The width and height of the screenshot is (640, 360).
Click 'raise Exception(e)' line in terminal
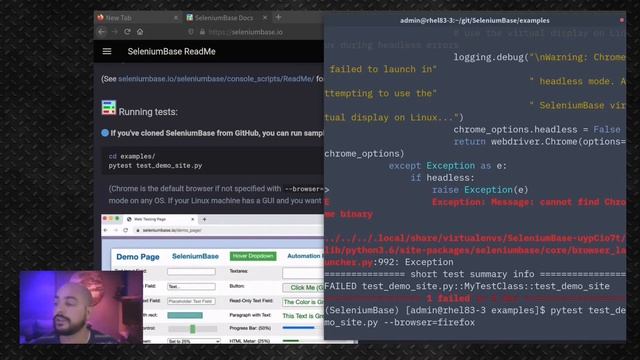coord(480,190)
